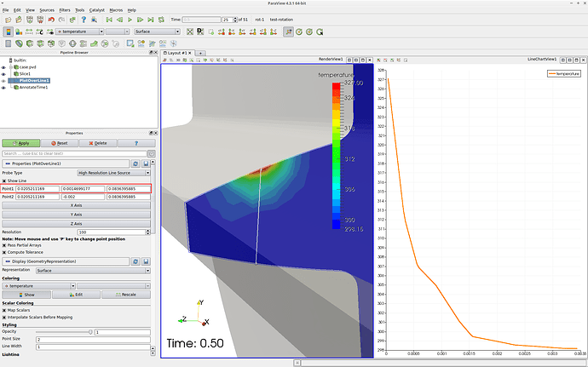
Task: Uncheck the Show Line checkbox
Action: tap(5, 181)
